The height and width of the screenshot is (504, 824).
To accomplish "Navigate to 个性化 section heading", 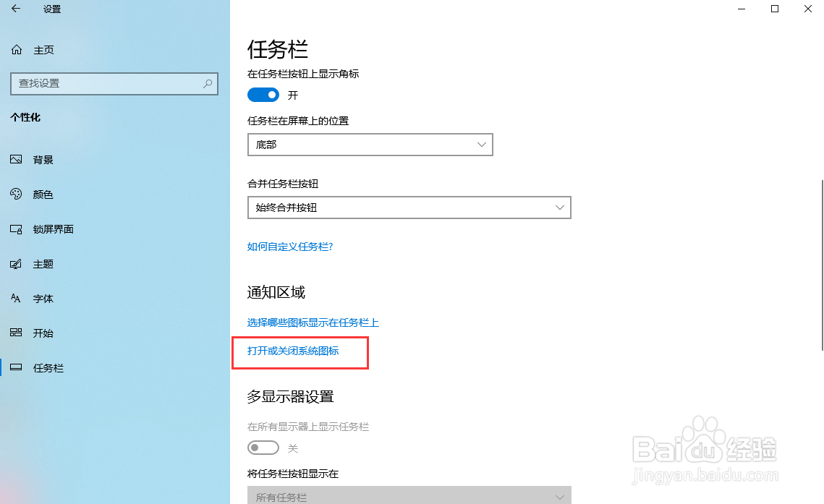I will [x=25, y=117].
